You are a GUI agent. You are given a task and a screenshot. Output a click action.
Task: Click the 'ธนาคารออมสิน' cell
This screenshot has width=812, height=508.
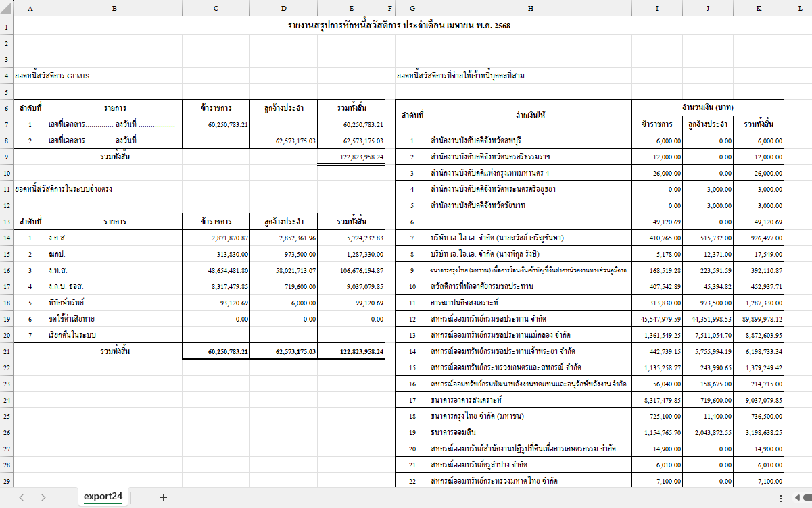pos(531,432)
